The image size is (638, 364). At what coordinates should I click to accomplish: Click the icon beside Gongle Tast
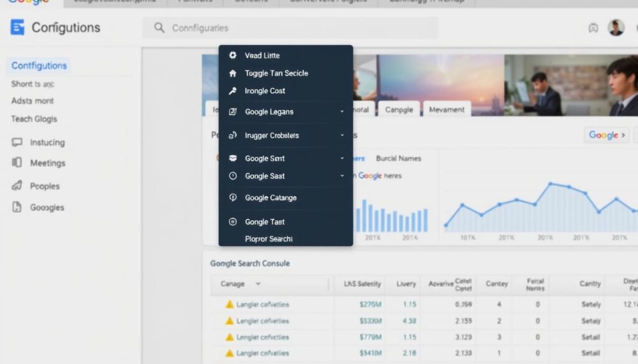click(x=233, y=222)
